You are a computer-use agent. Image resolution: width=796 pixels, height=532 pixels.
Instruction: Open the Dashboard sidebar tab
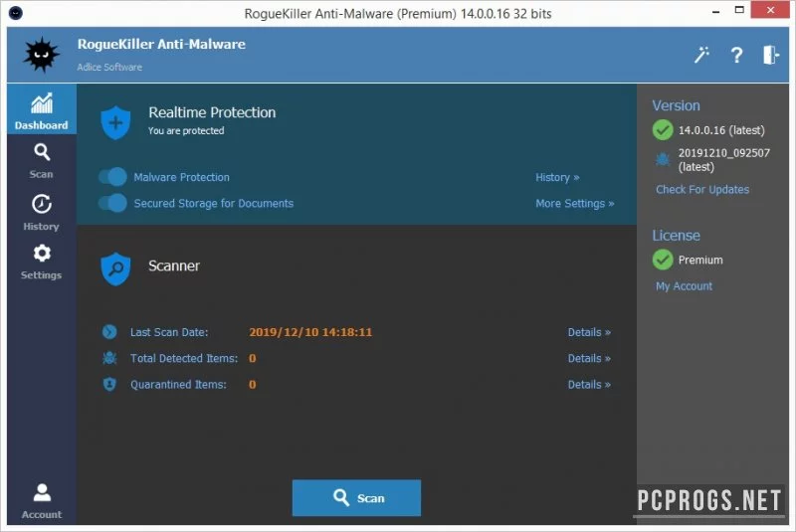click(42, 109)
